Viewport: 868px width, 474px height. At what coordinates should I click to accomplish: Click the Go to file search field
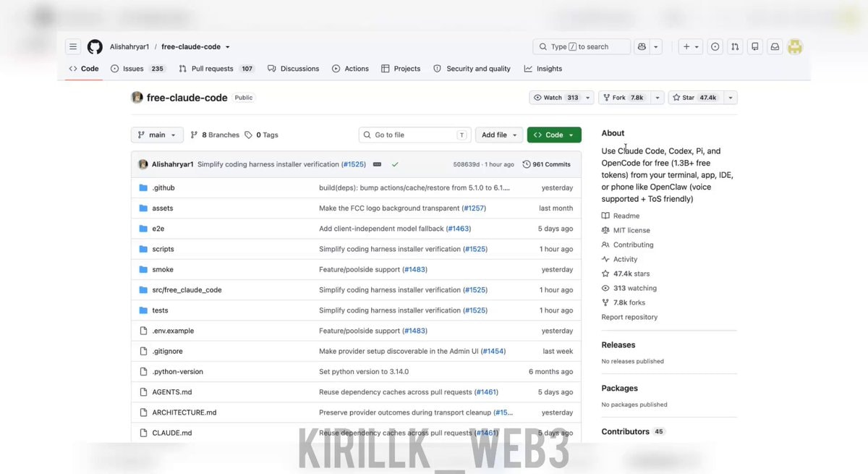point(415,135)
